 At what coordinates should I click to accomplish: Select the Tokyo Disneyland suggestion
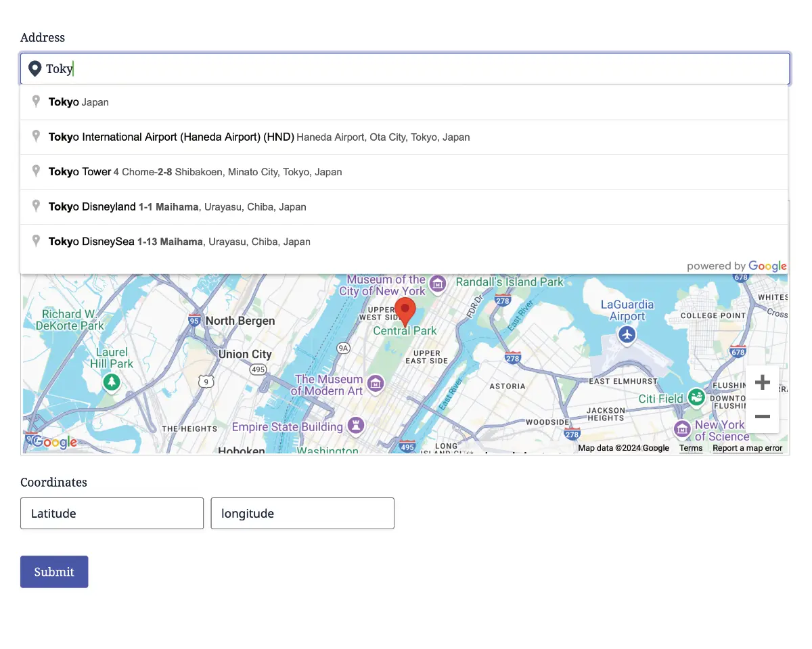click(404, 207)
